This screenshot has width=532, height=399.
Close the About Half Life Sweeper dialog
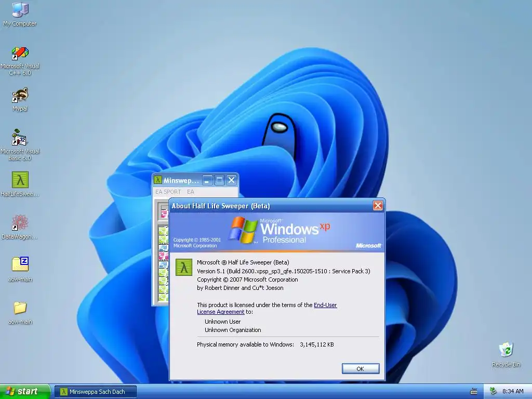pyautogui.click(x=378, y=206)
